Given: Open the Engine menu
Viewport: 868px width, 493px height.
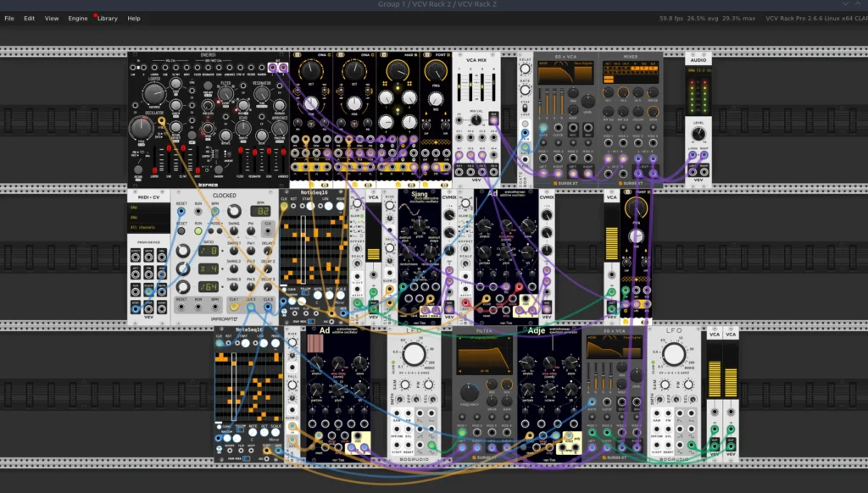Looking at the screenshot, I should click(x=78, y=19).
